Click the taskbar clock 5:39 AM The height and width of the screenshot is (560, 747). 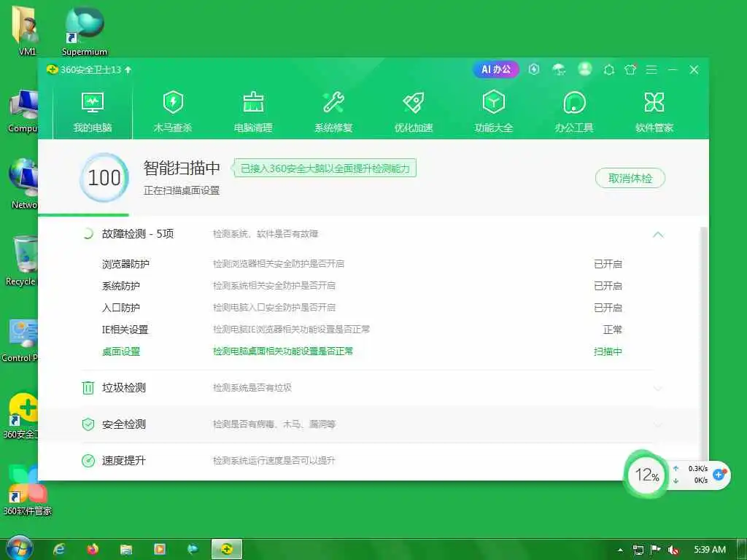click(710, 550)
